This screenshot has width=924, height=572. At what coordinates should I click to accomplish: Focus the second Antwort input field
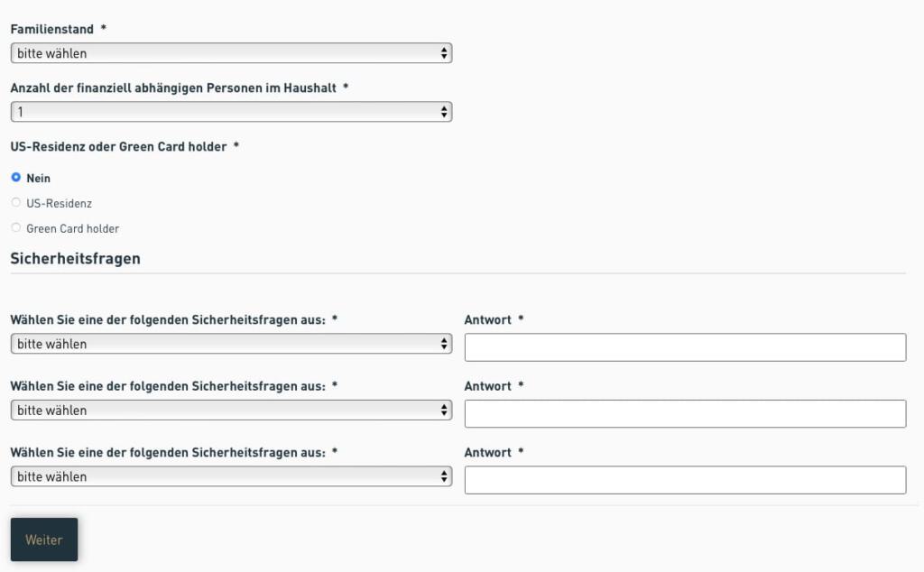click(x=684, y=413)
